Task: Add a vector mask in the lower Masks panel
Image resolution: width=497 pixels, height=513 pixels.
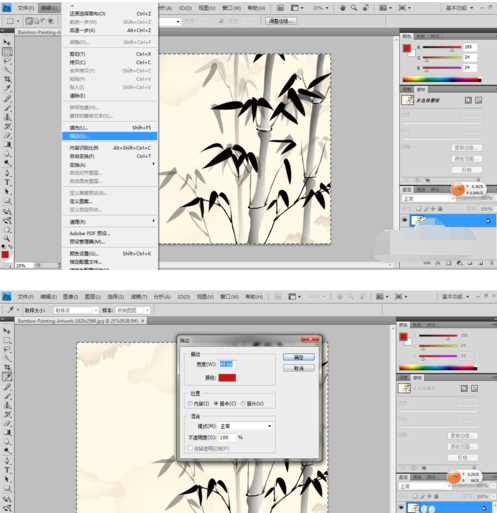Action: point(474,388)
